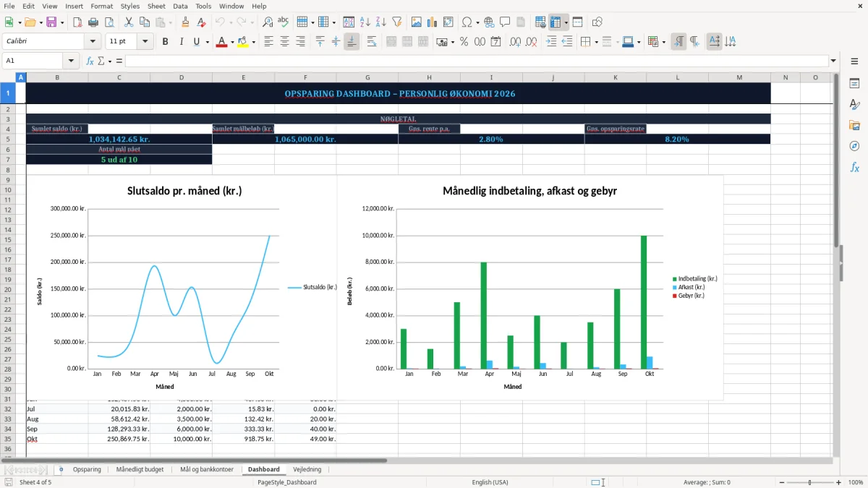Toggle Italic formatting
This screenshot has width=868, height=488.
(x=181, y=41)
